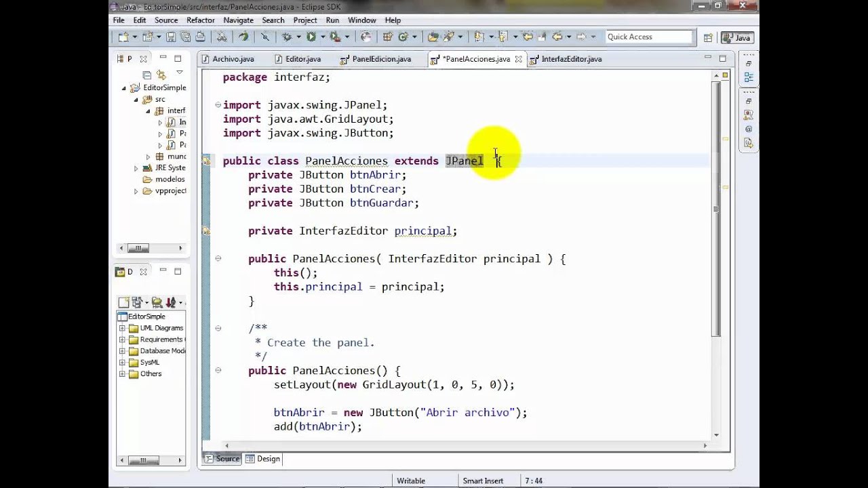Image resolution: width=868 pixels, height=488 pixels.
Task: Maximize the editor area
Action: click(722, 58)
